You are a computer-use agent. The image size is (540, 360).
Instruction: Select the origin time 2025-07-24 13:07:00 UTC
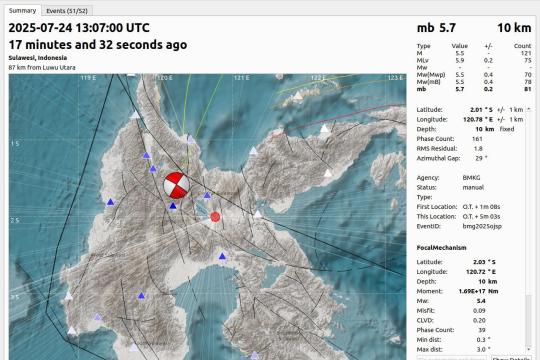point(79,28)
